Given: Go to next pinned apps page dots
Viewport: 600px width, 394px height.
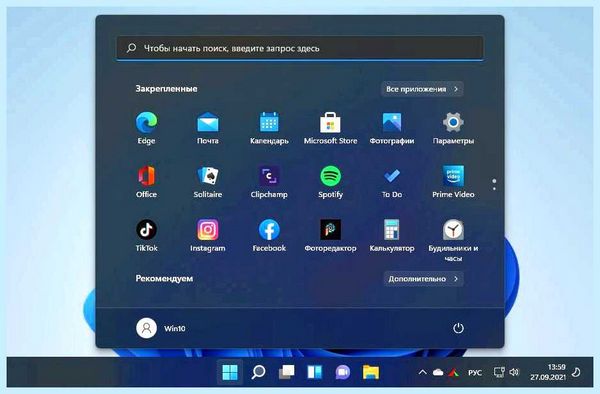Looking at the screenshot, I should coord(494,184).
